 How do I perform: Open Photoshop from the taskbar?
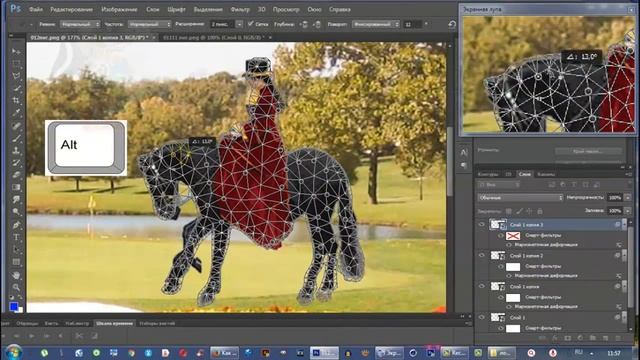[x=324, y=353]
